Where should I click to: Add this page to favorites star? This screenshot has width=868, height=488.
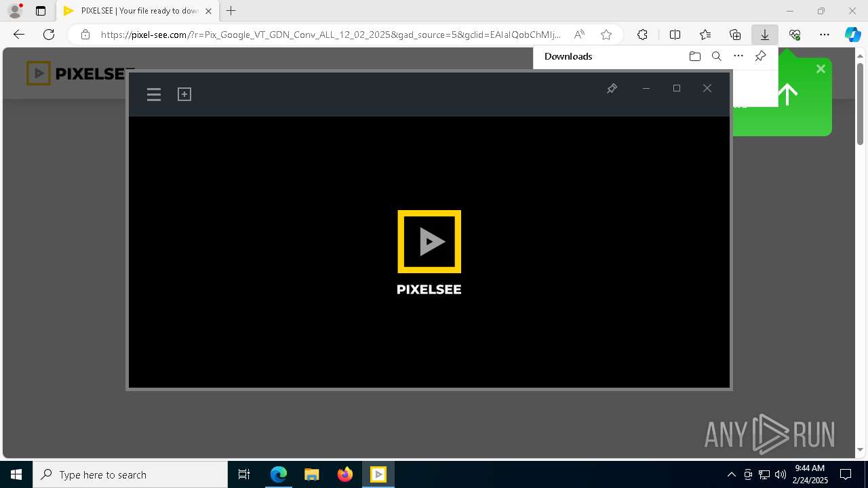(x=606, y=35)
